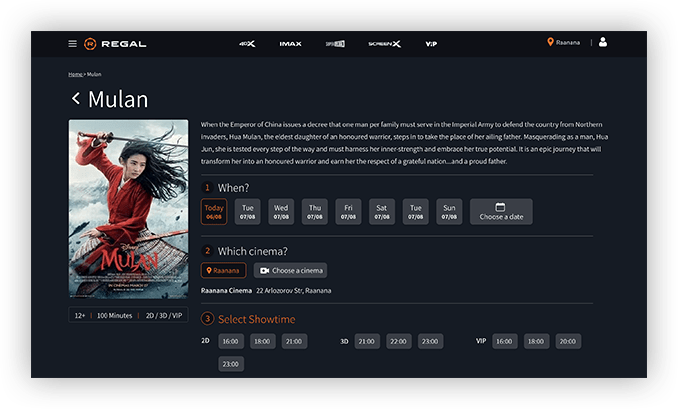Open Choose a cinema picker
Viewport: 678px width, 409px height.
(x=290, y=270)
